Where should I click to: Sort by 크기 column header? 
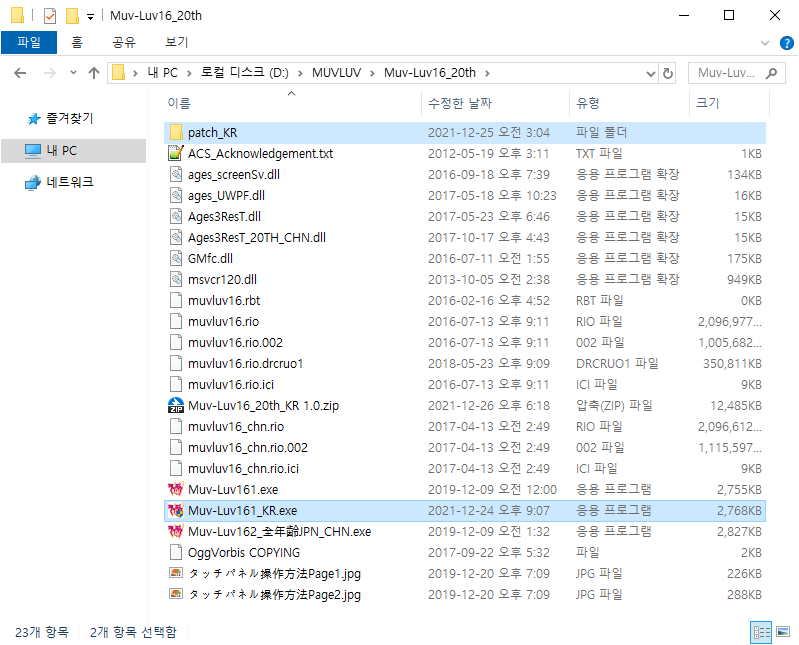click(x=729, y=103)
